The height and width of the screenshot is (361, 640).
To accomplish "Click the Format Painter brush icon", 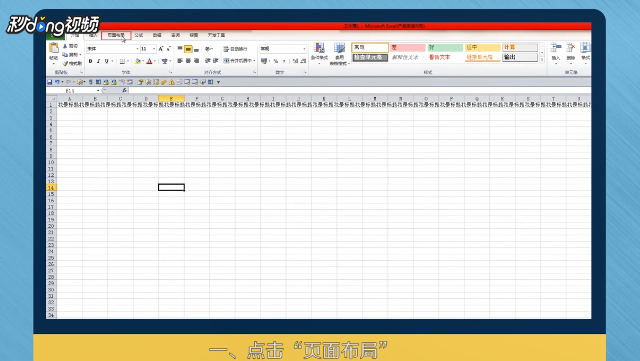I will click(x=65, y=63).
